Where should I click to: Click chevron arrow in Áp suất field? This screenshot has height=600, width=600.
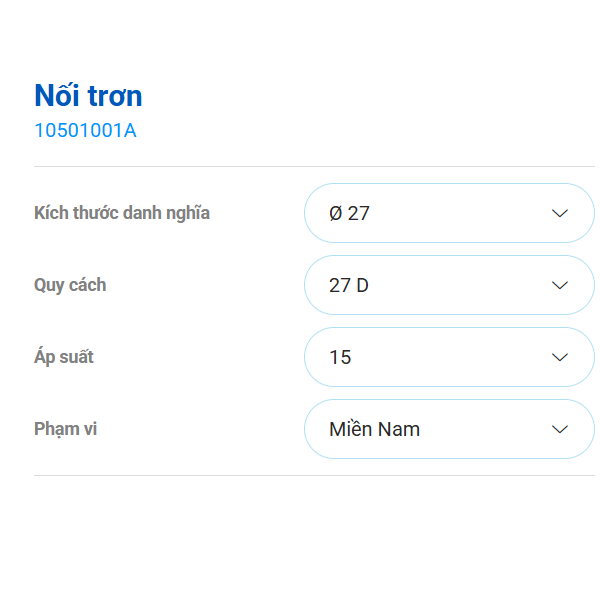[x=560, y=357]
